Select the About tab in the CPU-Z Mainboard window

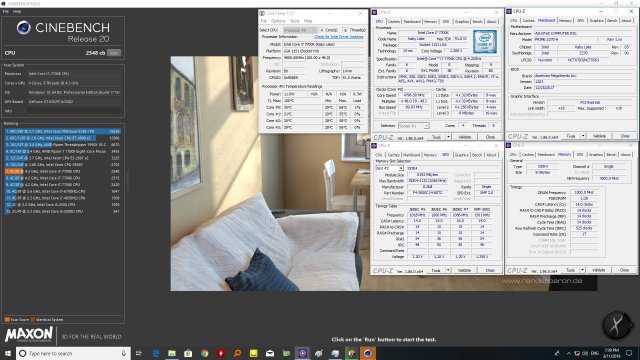pos(626,20)
